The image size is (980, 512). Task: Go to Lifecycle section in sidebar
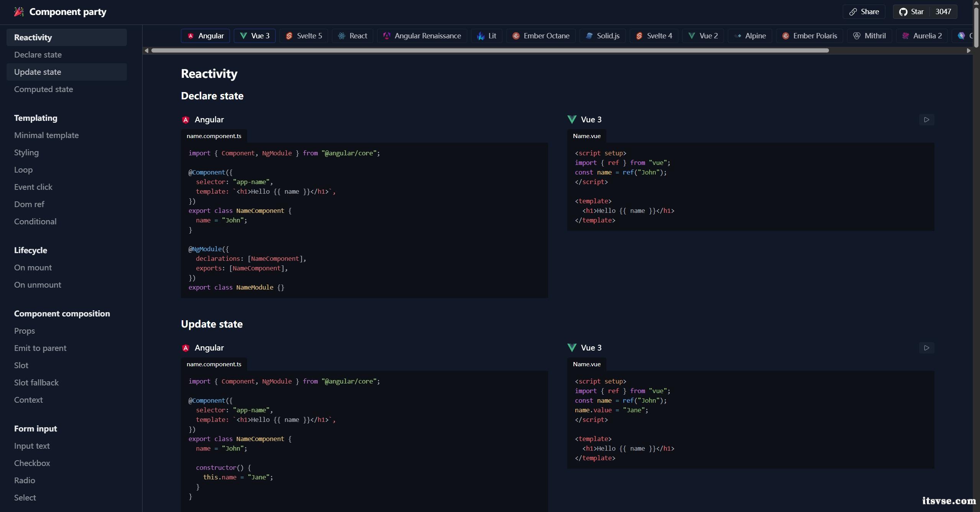[x=31, y=250]
